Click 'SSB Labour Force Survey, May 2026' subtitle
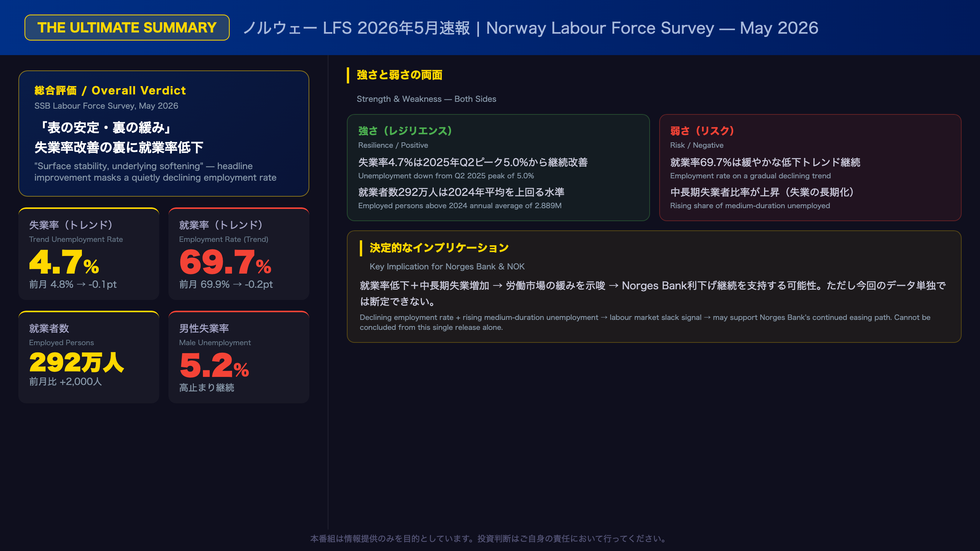Viewport: 980px width, 551px height. tap(106, 106)
